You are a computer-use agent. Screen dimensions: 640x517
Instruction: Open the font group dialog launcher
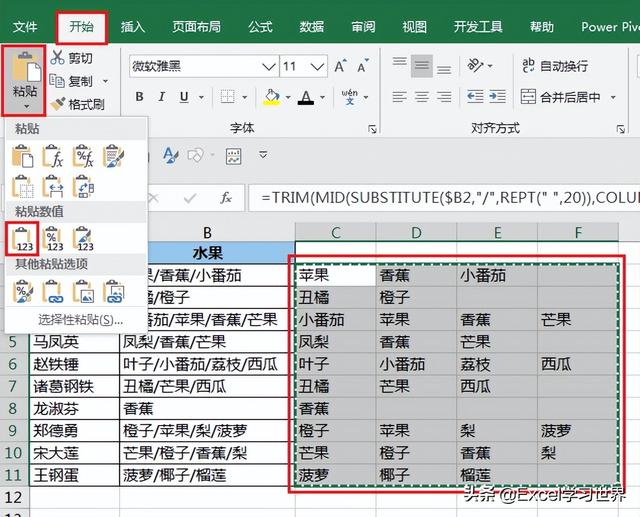click(372, 129)
